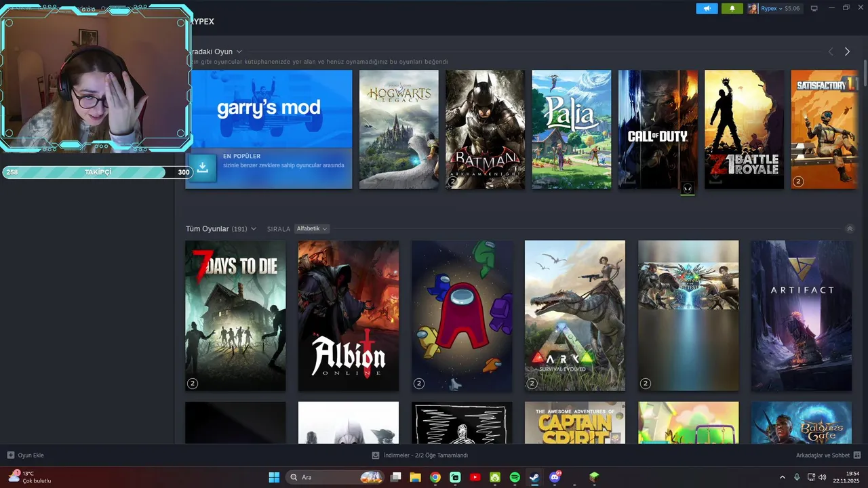Click Oyun Ekle add game button
Image resolution: width=868 pixels, height=488 pixels.
pos(26,455)
